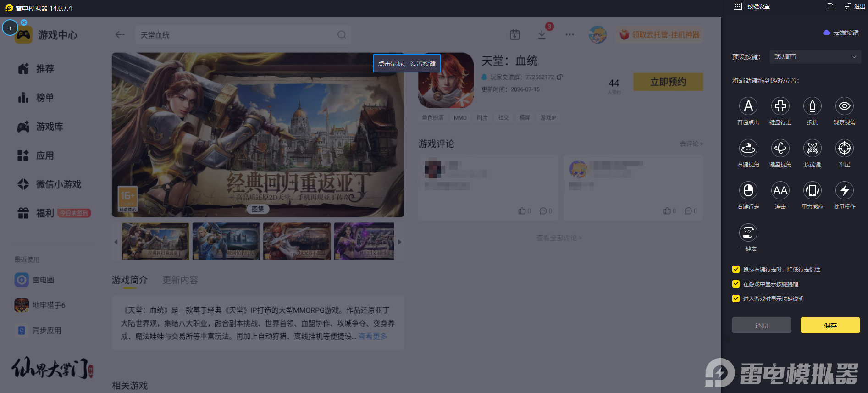The image size is (868, 393).
Task: Select the first screenshot thumbnail
Action: tap(155, 242)
